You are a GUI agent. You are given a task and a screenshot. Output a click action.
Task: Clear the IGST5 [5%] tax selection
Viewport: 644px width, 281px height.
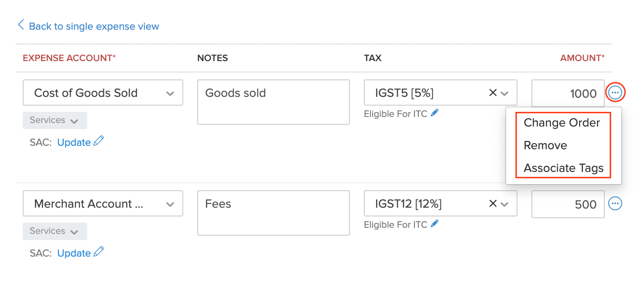click(x=493, y=93)
